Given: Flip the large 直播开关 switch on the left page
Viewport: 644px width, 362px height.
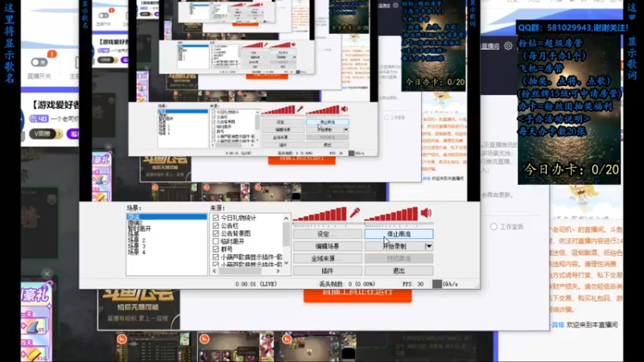Looking at the screenshot, I should click(x=39, y=63).
